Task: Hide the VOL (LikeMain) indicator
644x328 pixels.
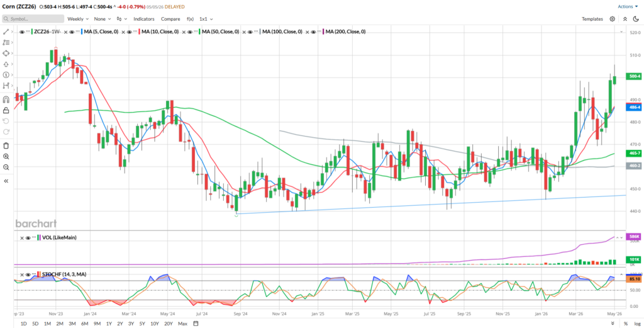Action: point(28,237)
